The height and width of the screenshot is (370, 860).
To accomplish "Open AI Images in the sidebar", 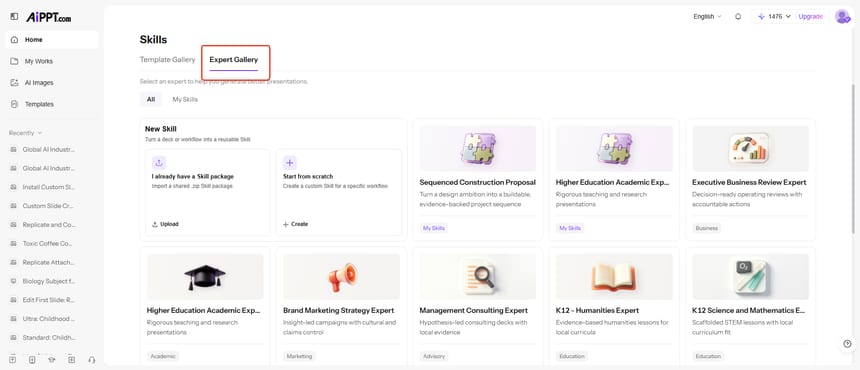I will click(52, 82).
